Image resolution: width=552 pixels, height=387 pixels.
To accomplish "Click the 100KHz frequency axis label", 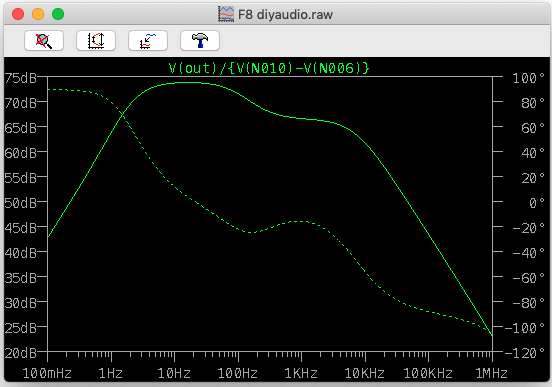I will pyautogui.click(x=428, y=373).
